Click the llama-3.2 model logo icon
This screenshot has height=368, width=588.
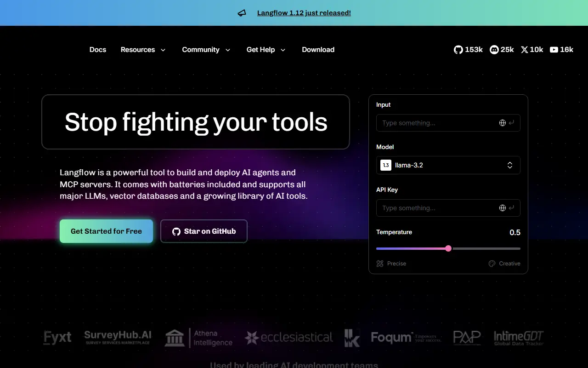pos(386,165)
